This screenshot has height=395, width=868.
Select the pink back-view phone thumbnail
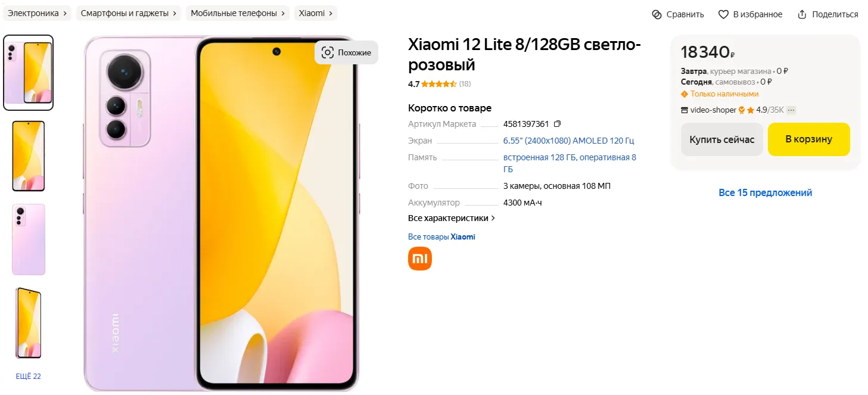[x=29, y=240]
